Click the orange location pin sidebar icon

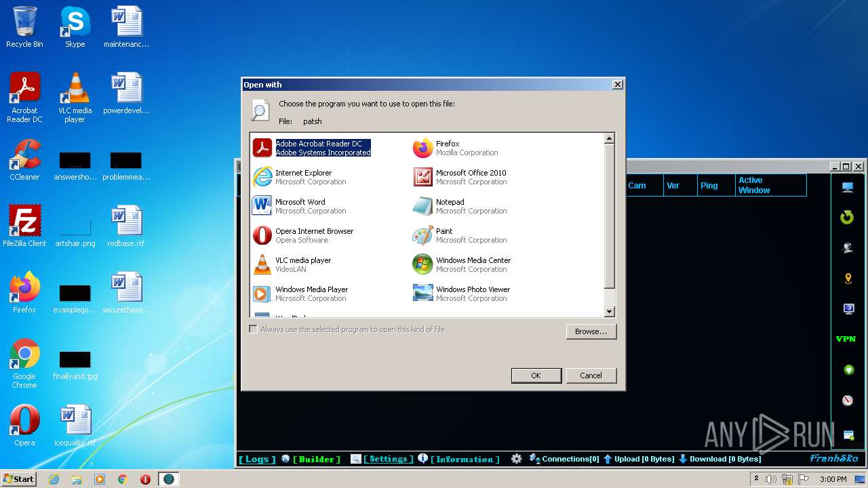[x=848, y=279]
